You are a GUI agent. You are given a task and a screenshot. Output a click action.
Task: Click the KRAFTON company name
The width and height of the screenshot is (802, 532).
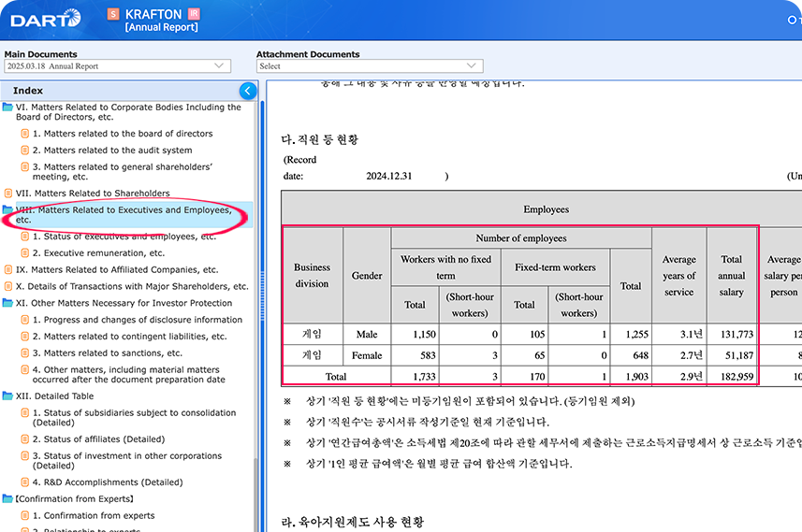click(153, 14)
